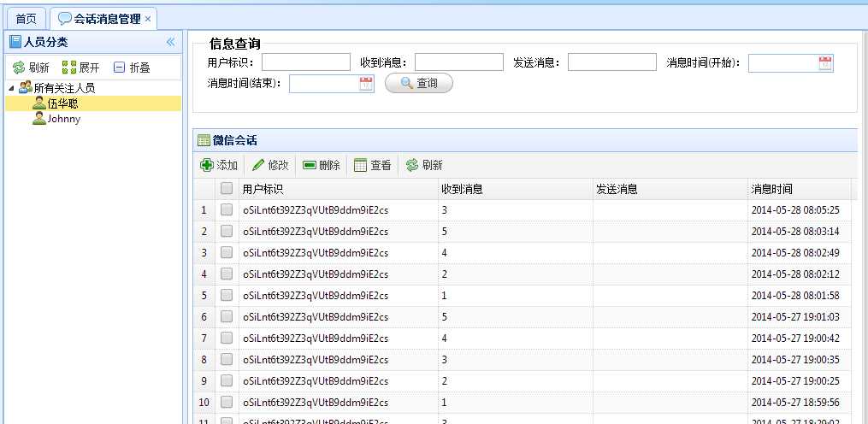Click the 微信会话 panel title
Image resolution: width=868 pixels, height=424 pixels.
234,140
